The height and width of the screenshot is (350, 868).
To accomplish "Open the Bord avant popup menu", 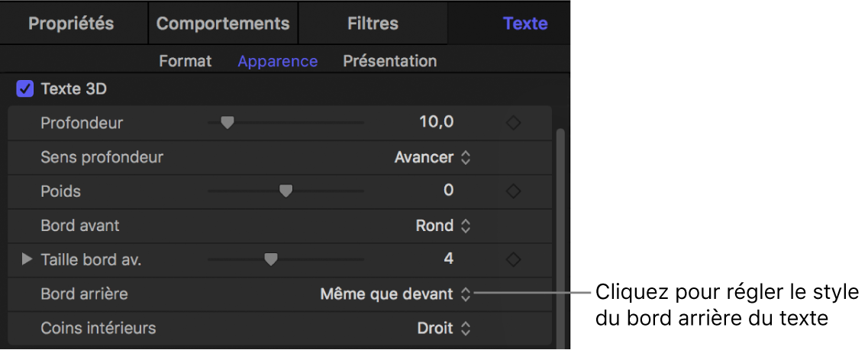I will point(444,226).
